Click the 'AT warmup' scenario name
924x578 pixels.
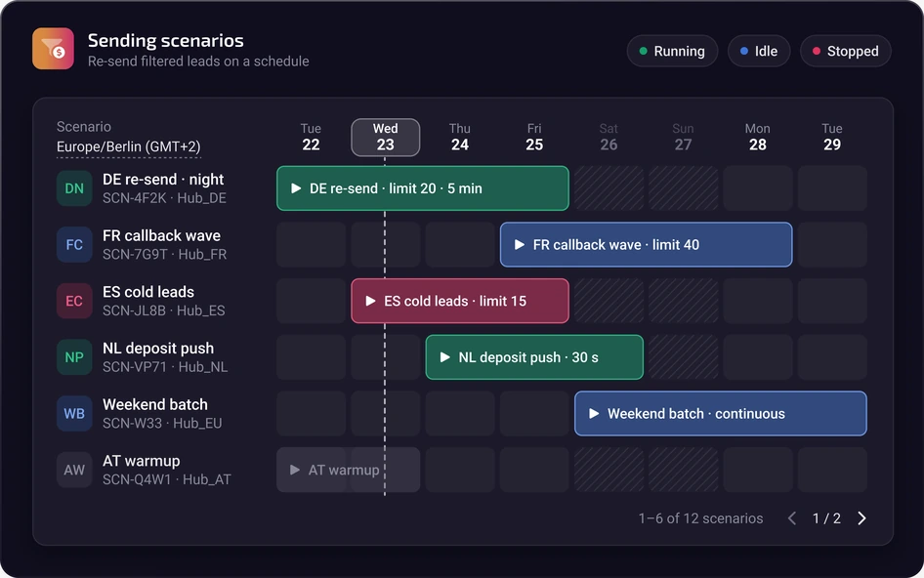(x=142, y=461)
